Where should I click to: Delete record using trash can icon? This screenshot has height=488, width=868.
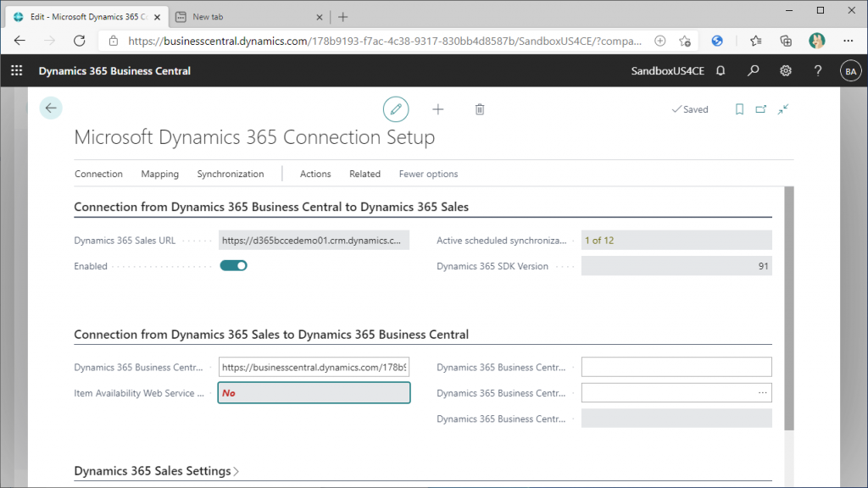coord(480,109)
